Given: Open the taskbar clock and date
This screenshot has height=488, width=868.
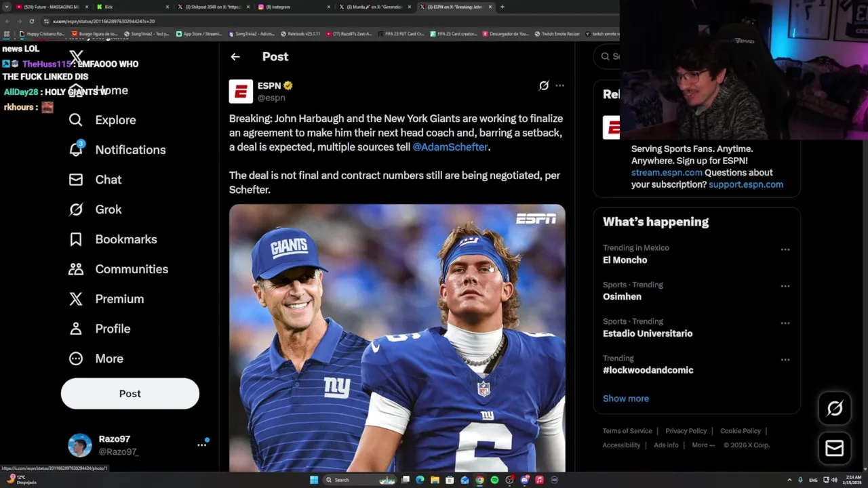Looking at the screenshot, I should tap(854, 480).
